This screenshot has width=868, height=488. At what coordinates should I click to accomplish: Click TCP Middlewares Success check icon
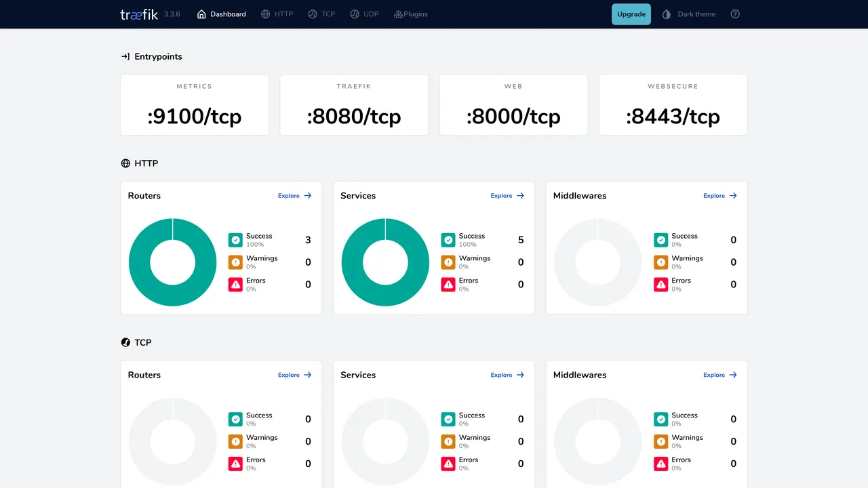point(661,419)
